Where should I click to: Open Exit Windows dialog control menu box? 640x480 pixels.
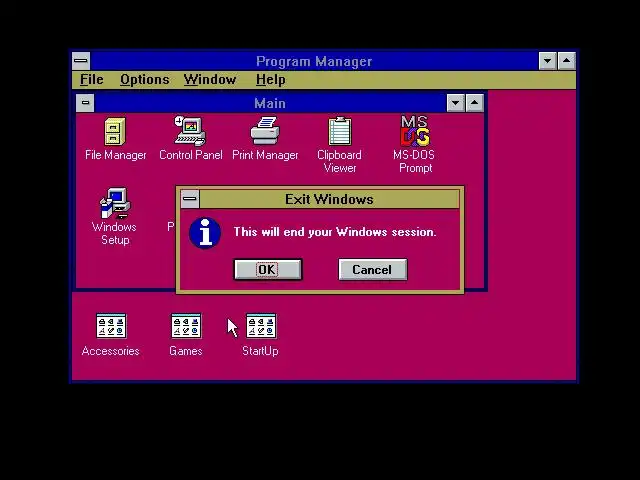tap(190, 199)
